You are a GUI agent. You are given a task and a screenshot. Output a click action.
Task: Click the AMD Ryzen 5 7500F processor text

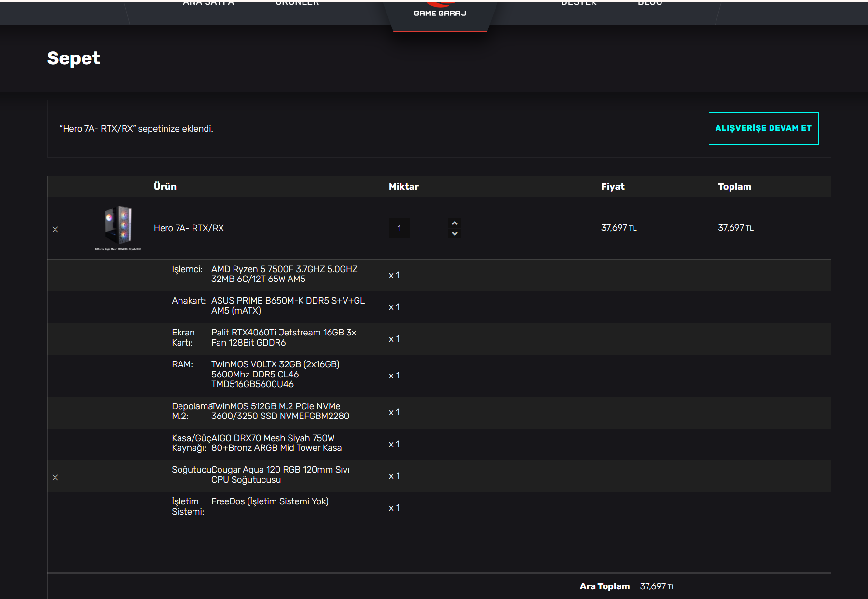pyautogui.click(x=284, y=274)
